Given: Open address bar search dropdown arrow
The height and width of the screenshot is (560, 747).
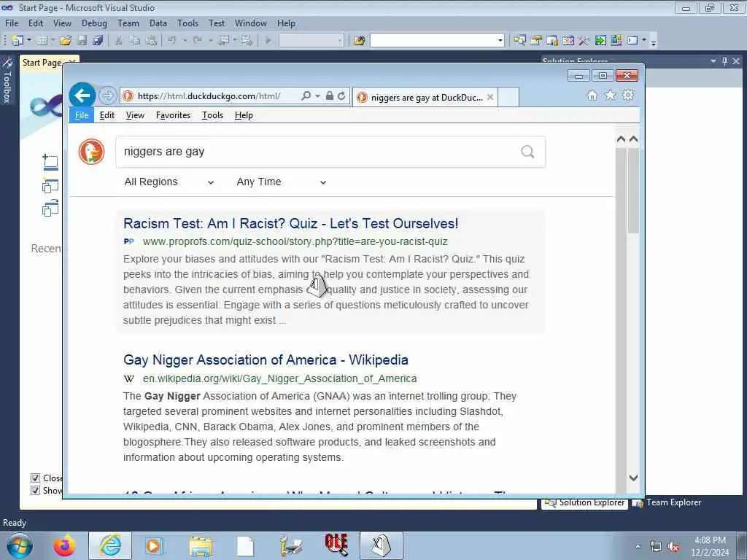Looking at the screenshot, I should (318, 96).
